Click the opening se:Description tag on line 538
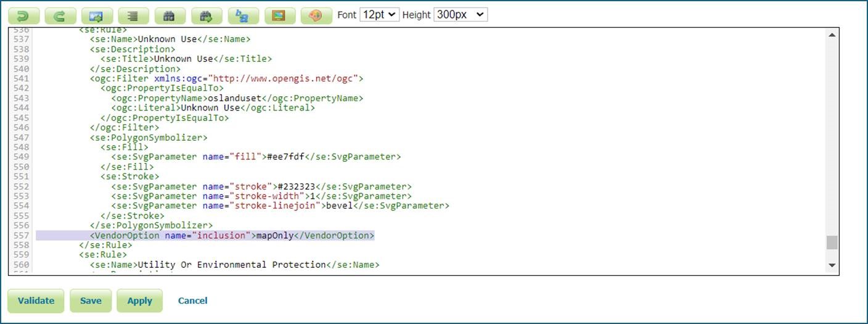Image resolution: width=868 pixels, height=324 pixels. [133, 49]
